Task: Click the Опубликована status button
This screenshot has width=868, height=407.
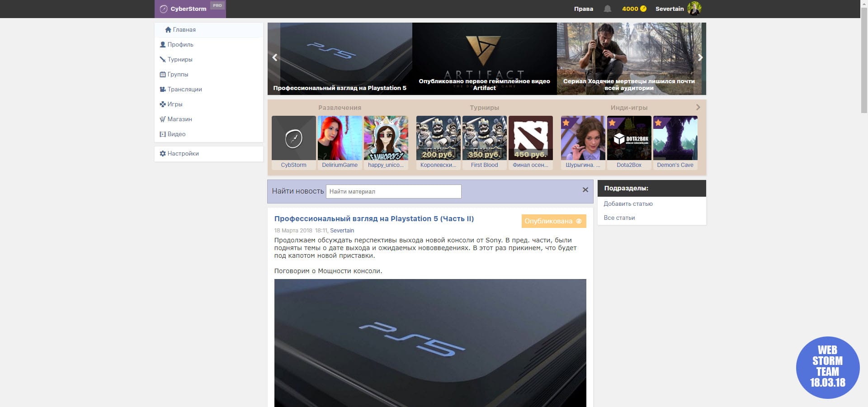Action: (554, 221)
